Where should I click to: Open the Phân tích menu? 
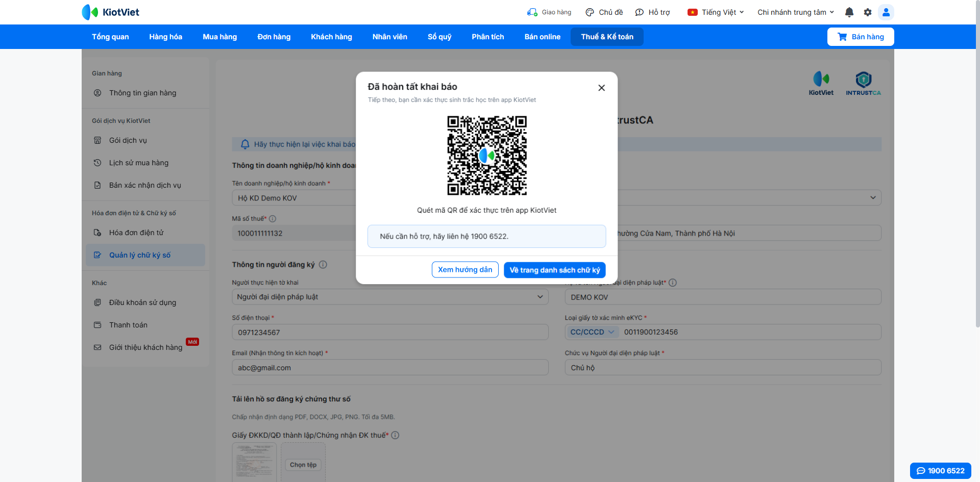click(x=488, y=37)
